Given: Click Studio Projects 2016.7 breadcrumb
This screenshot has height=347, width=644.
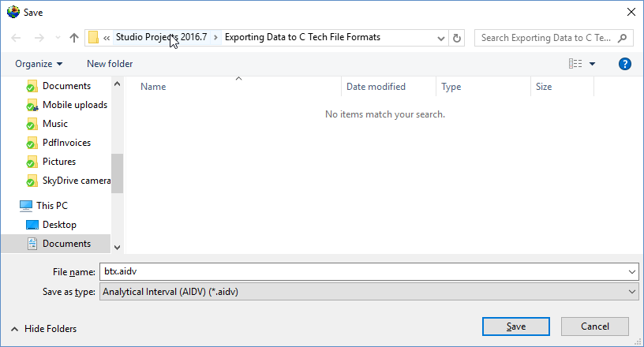Looking at the screenshot, I should coord(161,38).
